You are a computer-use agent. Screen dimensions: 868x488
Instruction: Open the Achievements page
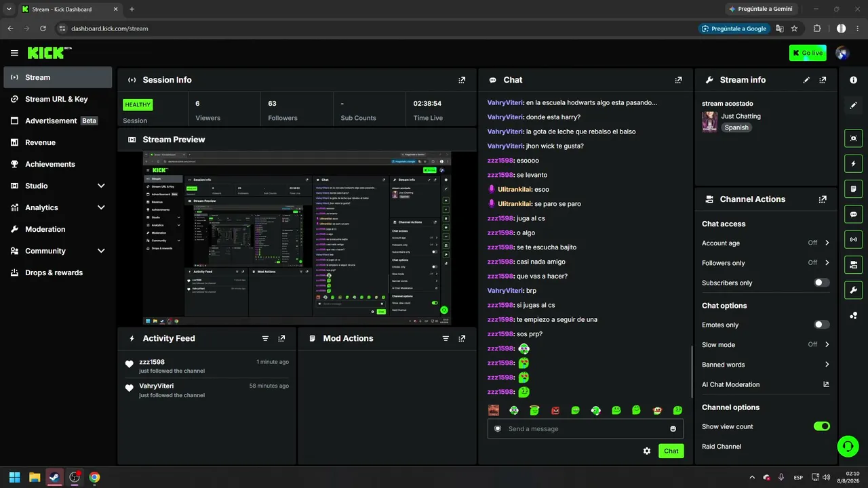pos(58,164)
